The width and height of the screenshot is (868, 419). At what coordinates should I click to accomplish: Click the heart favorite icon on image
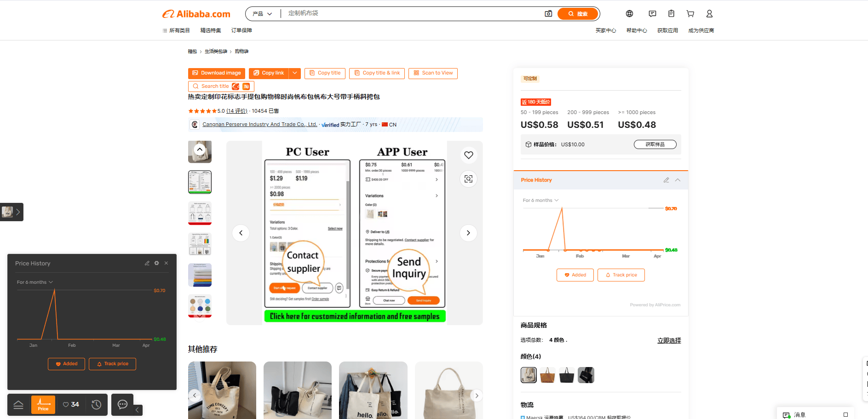(468, 155)
